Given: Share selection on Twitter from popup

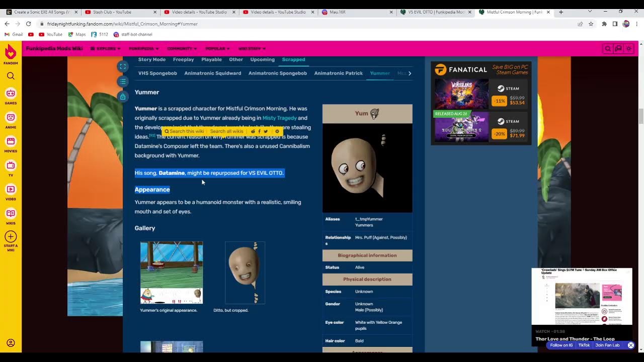Looking at the screenshot, I should 266,131.
